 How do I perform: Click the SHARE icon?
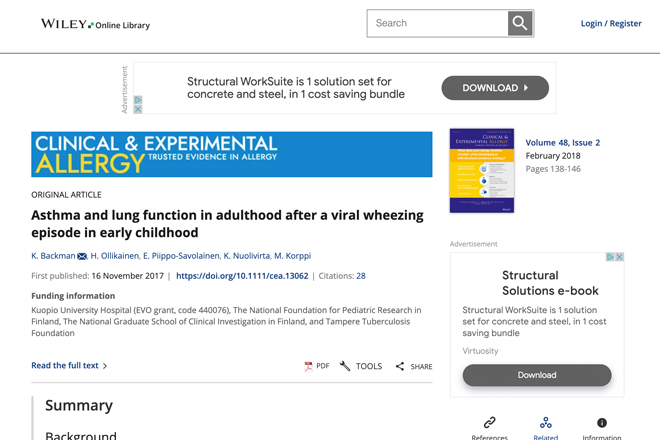point(399,366)
